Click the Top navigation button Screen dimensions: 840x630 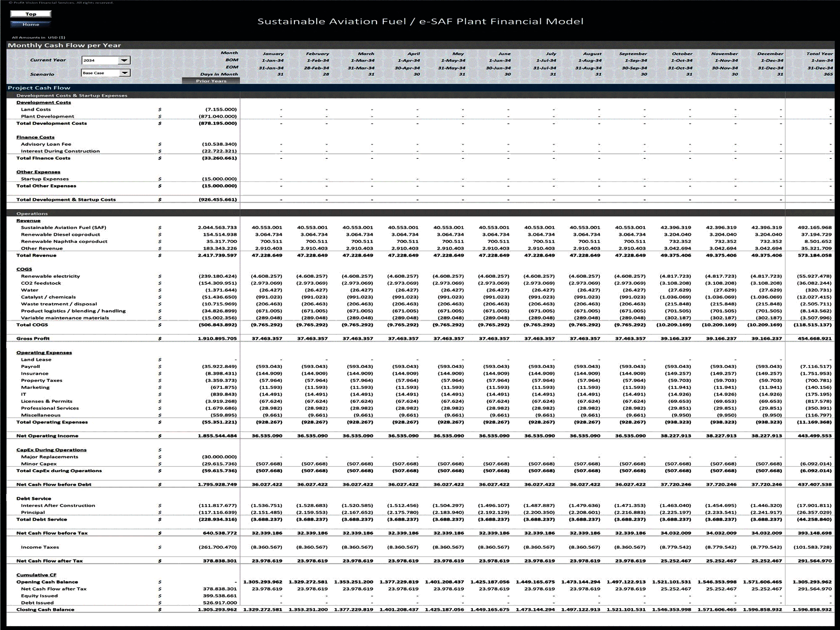[x=31, y=14]
